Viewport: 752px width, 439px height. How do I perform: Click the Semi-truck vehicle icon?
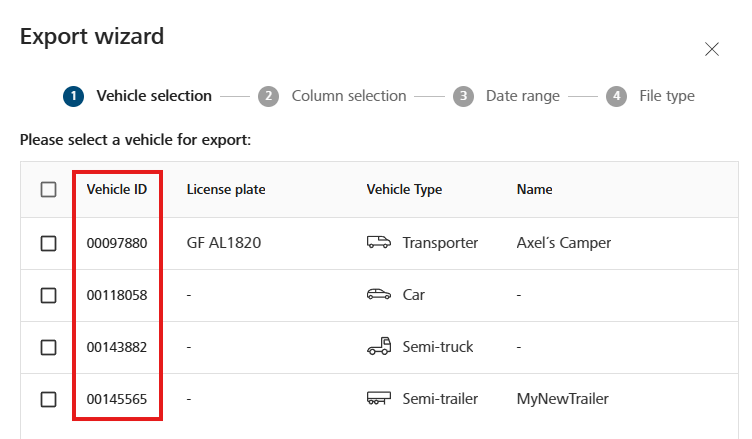coord(378,346)
